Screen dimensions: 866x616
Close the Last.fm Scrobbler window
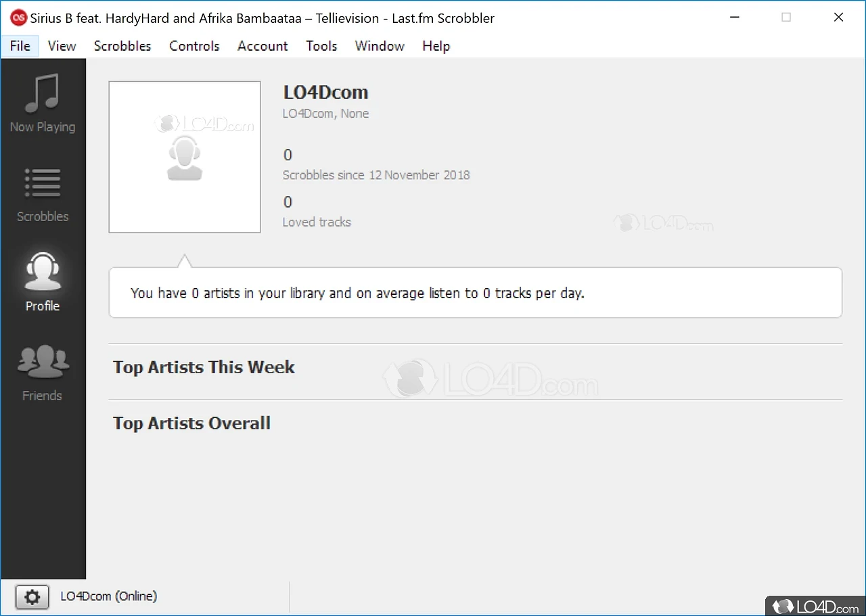(838, 18)
